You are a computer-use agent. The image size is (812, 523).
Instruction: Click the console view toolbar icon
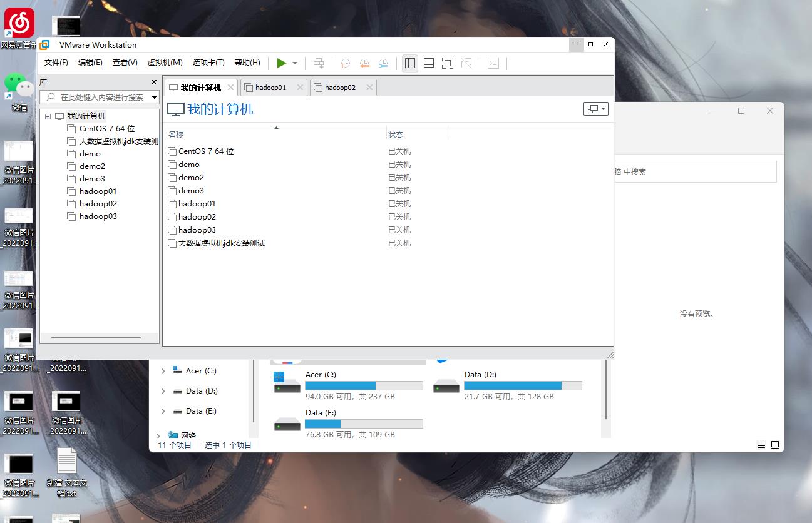493,63
